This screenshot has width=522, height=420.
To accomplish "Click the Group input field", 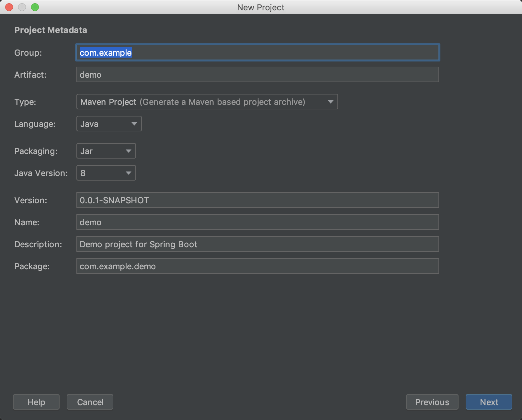I will (257, 52).
